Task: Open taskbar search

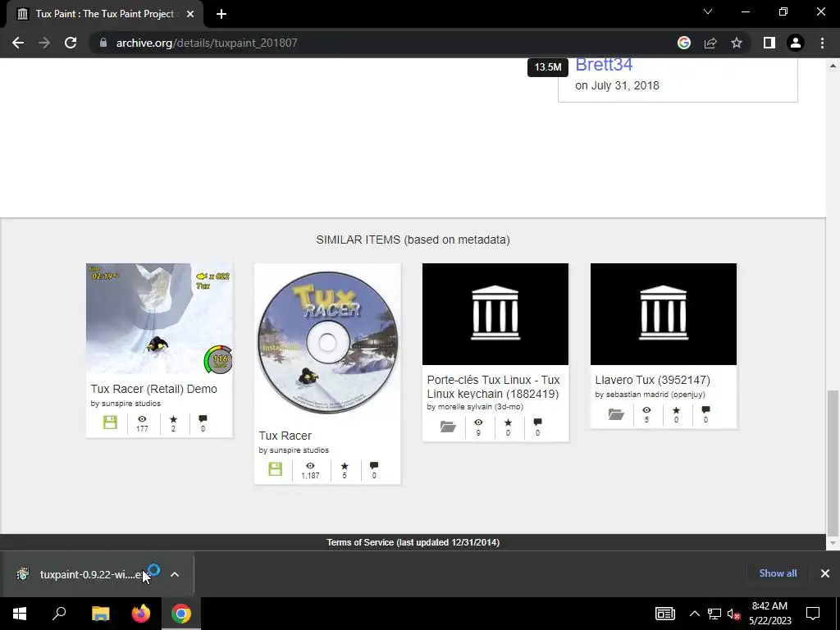Action: click(x=59, y=614)
